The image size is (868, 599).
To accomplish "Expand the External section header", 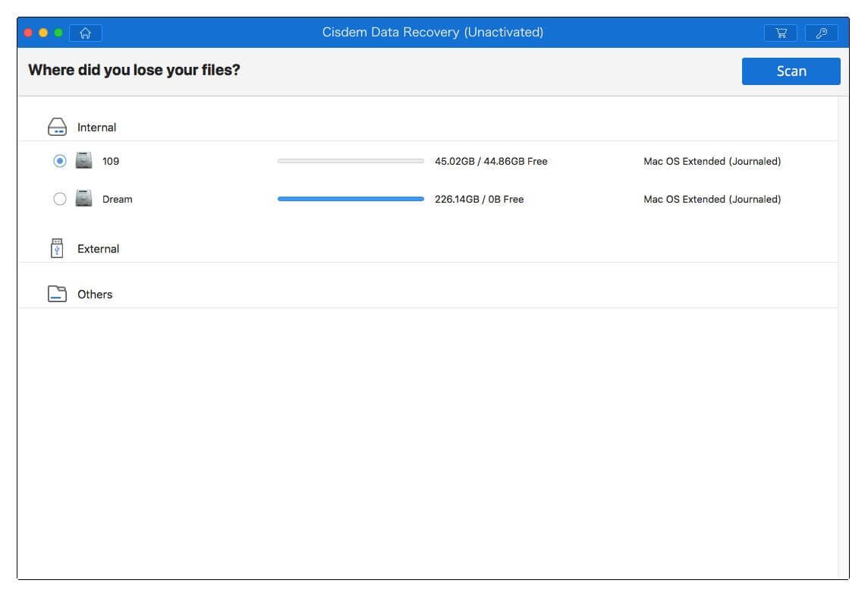I will coord(98,249).
